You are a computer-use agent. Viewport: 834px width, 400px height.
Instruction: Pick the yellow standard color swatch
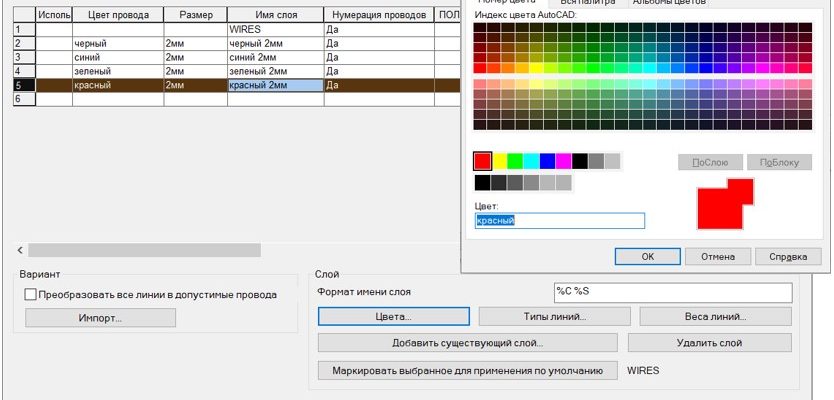point(499,161)
